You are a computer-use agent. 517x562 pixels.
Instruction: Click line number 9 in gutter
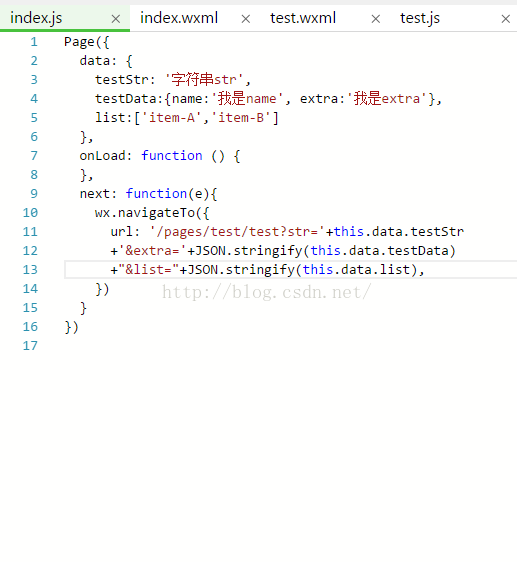coord(34,194)
